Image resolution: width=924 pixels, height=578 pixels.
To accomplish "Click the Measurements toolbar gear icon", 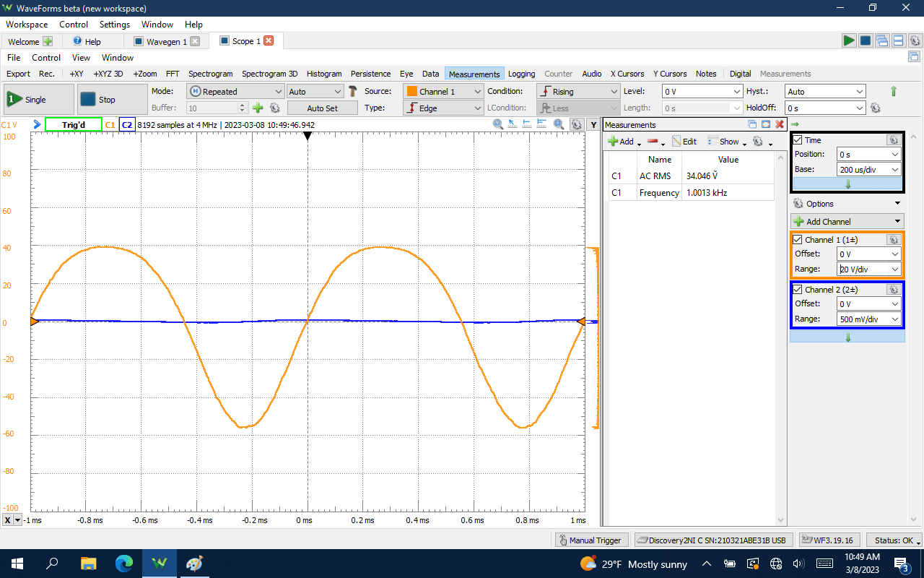I will 758,142.
